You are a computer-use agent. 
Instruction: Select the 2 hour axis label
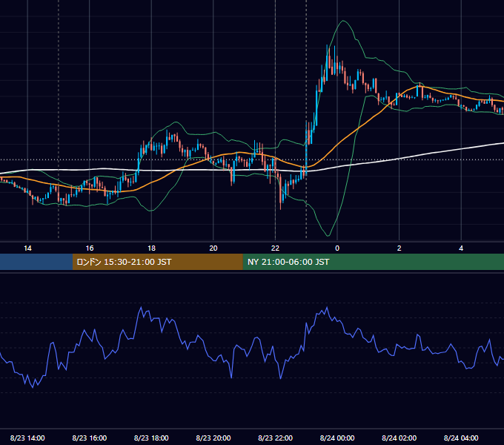click(x=399, y=248)
